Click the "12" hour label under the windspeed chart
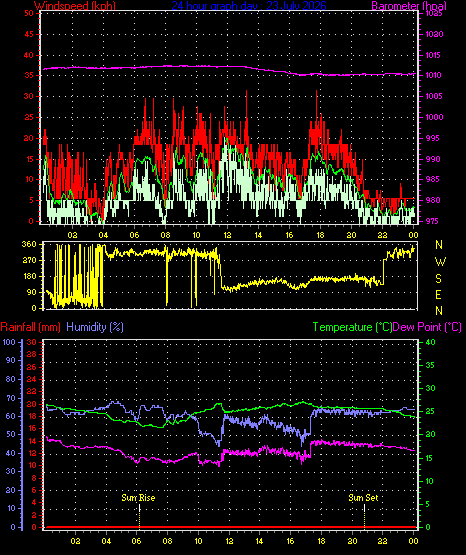Screen dimensions: 466x555 (x=227, y=235)
